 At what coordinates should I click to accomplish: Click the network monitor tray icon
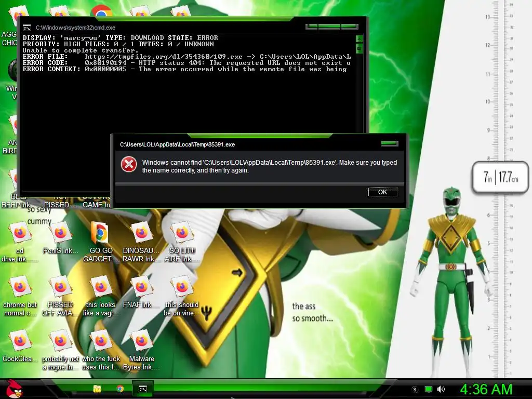coord(429,389)
